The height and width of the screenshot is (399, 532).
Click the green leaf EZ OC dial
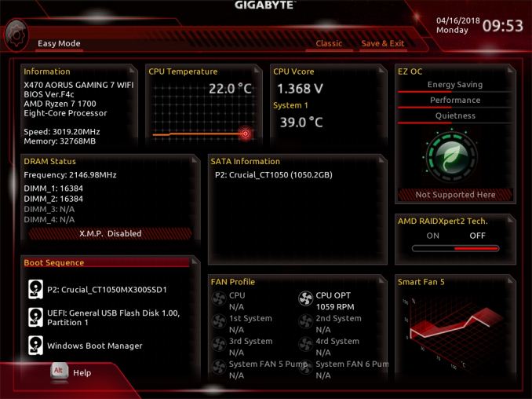[x=451, y=157]
